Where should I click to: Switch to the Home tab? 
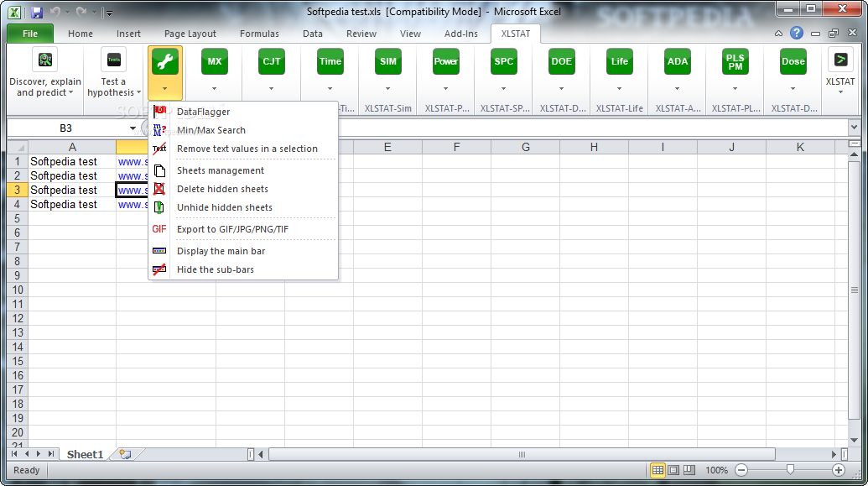click(x=81, y=34)
